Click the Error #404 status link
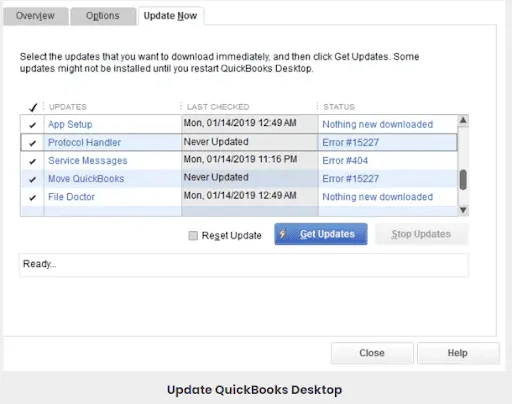 [x=345, y=160]
